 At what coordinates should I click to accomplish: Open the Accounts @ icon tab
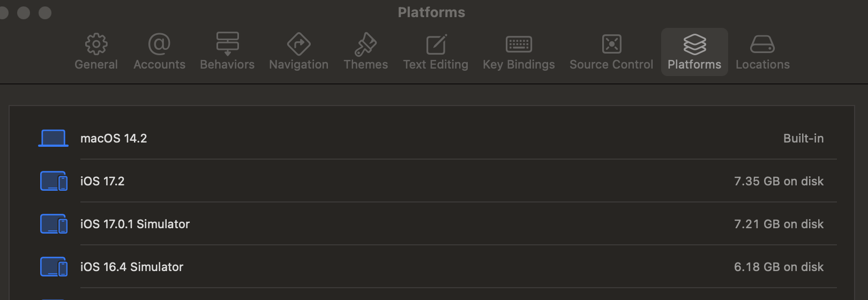159,44
